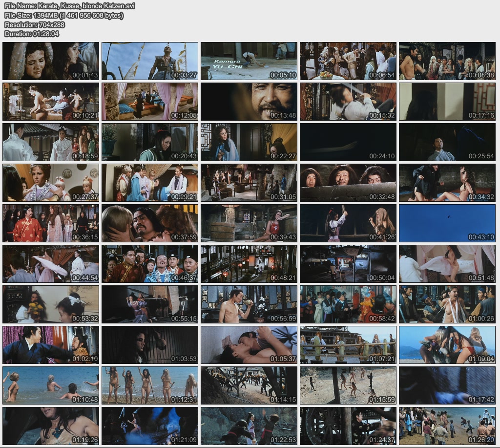Screen dimensions: 500x448
Task: Click the thumbnail timestamped 00:01:43
Action: pyautogui.click(x=51, y=61)
